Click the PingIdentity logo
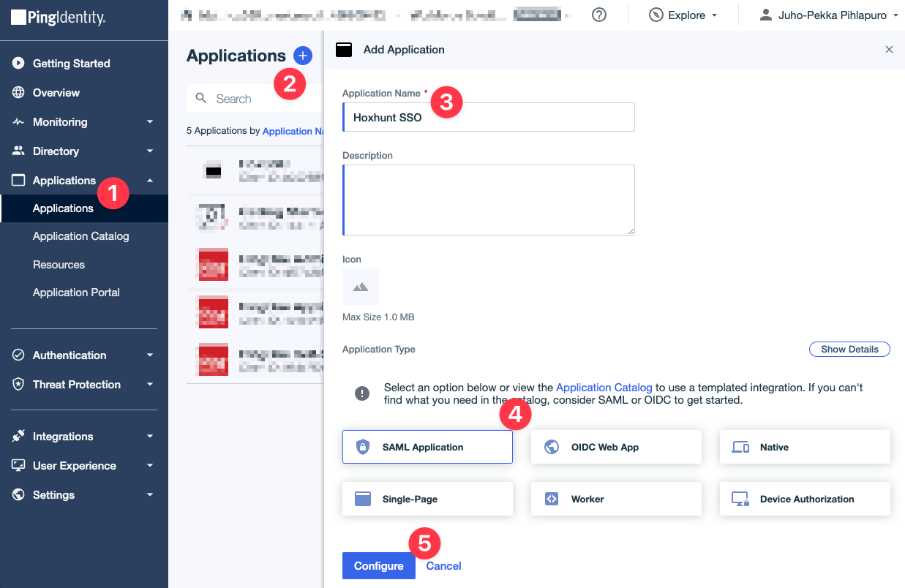Screen dimensions: 905x588 59,18
